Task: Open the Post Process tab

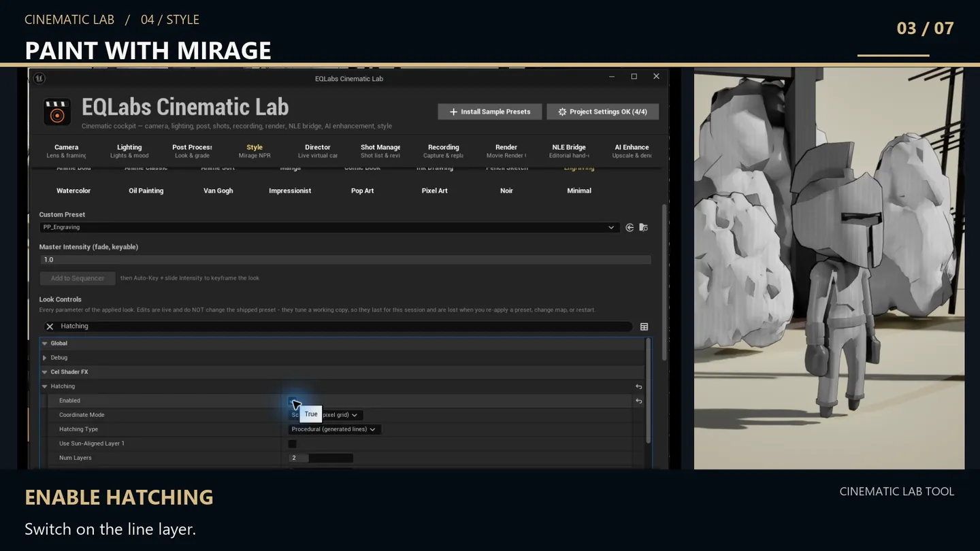Action: 192,151
